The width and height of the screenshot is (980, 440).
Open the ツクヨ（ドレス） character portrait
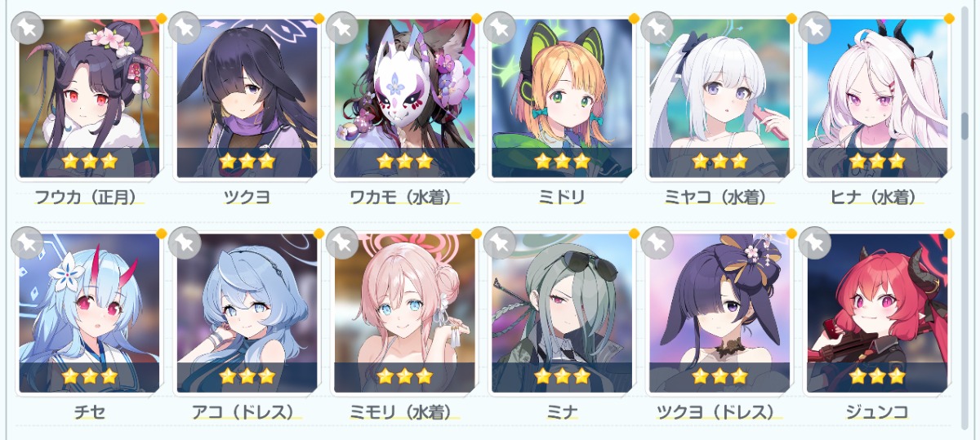(x=719, y=313)
